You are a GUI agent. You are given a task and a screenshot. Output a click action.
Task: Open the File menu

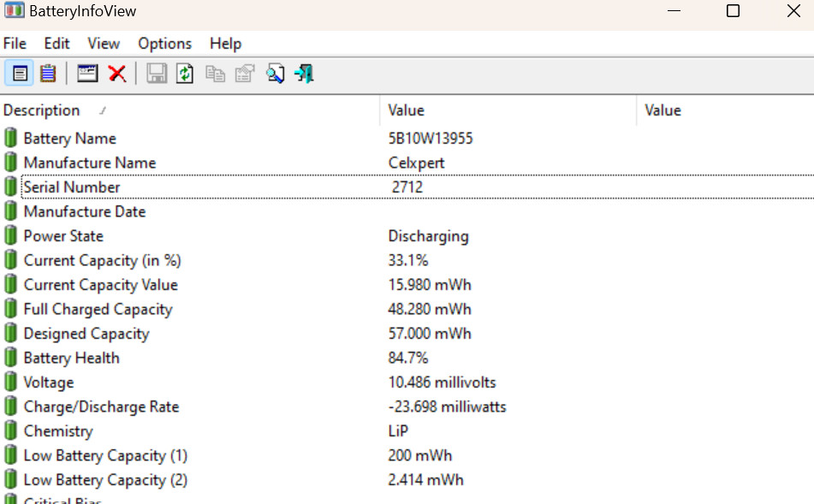coord(15,44)
